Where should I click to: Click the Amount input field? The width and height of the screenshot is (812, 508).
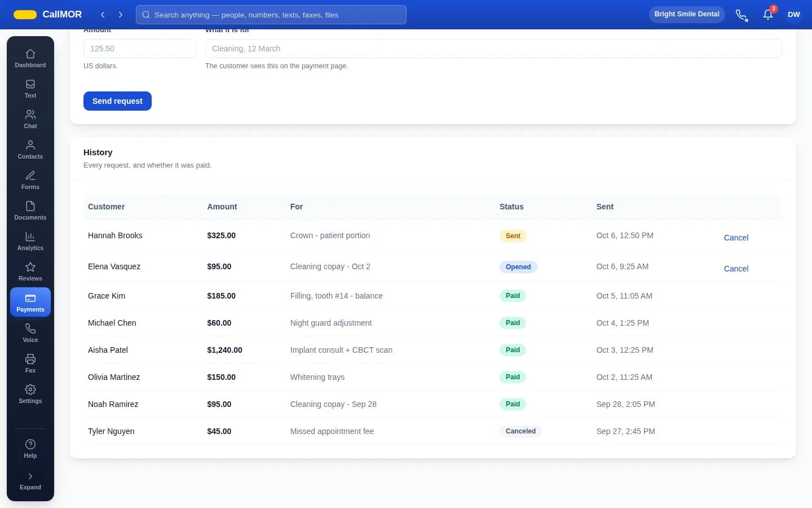140,49
